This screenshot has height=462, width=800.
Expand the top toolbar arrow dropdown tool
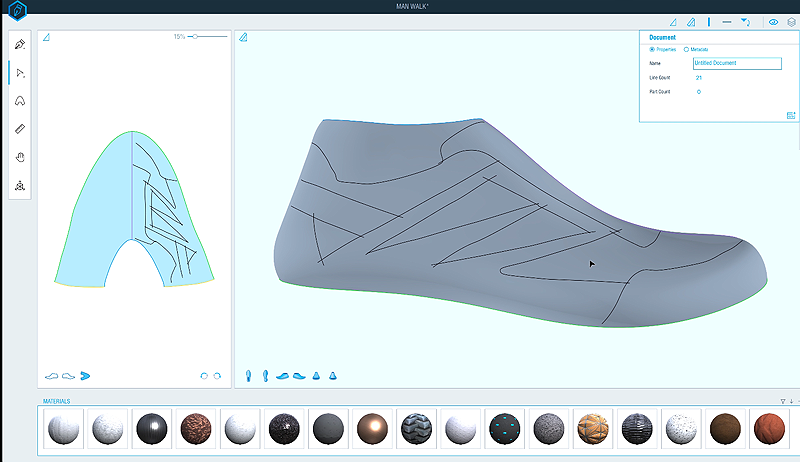[745, 21]
